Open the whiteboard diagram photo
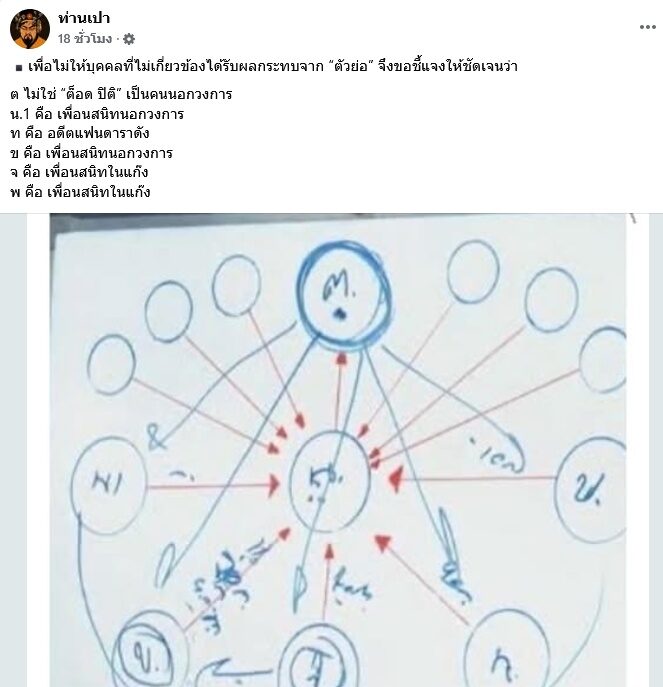The image size is (663, 687). [338, 450]
